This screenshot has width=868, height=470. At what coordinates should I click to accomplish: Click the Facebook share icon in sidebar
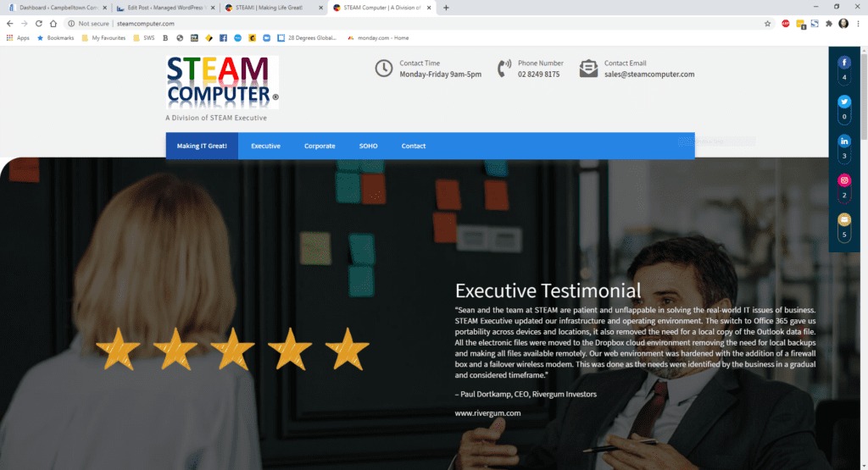point(843,63)
